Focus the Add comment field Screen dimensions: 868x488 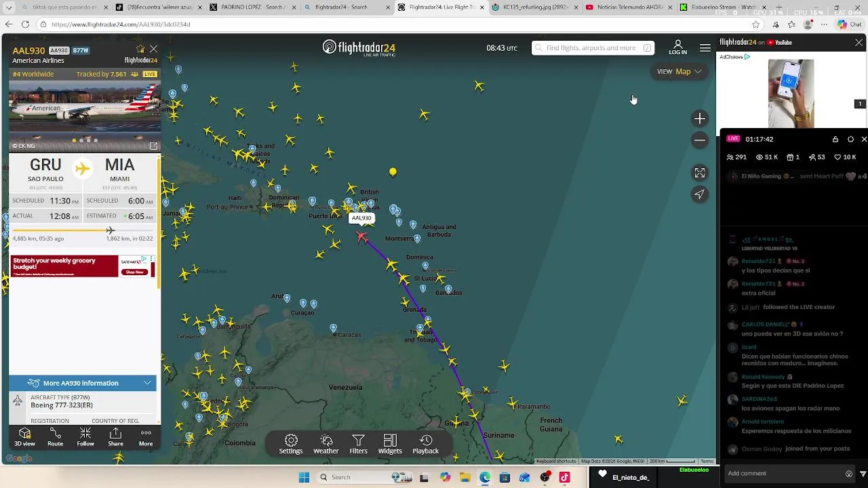click(783, 473)
